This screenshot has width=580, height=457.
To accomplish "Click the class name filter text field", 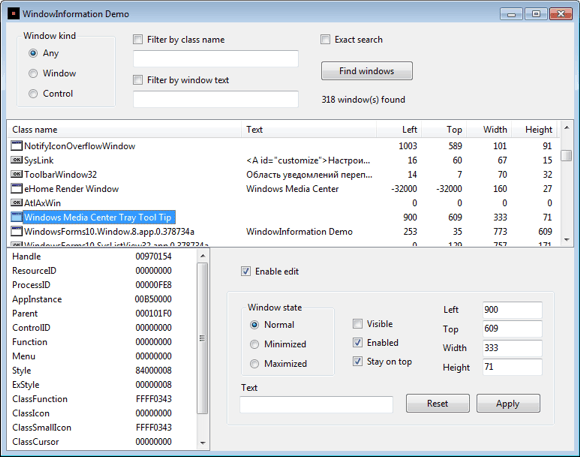I will click(216, 59).
